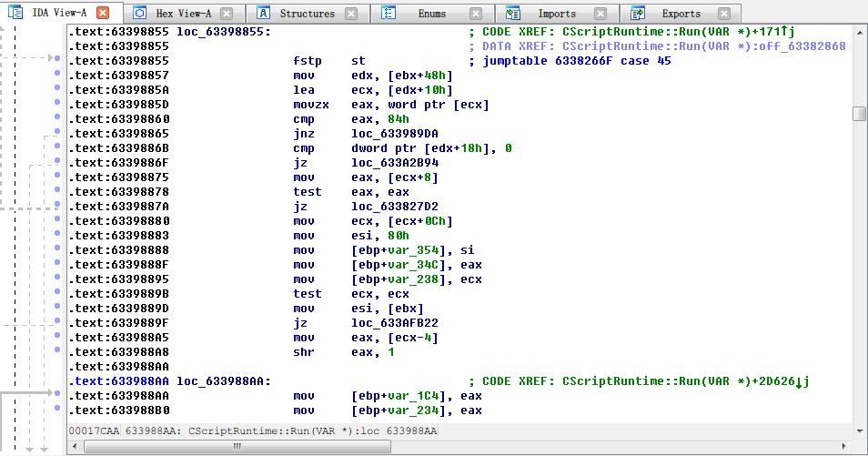Open the Enums tab
868x456 pixels.
pos(431,14)
